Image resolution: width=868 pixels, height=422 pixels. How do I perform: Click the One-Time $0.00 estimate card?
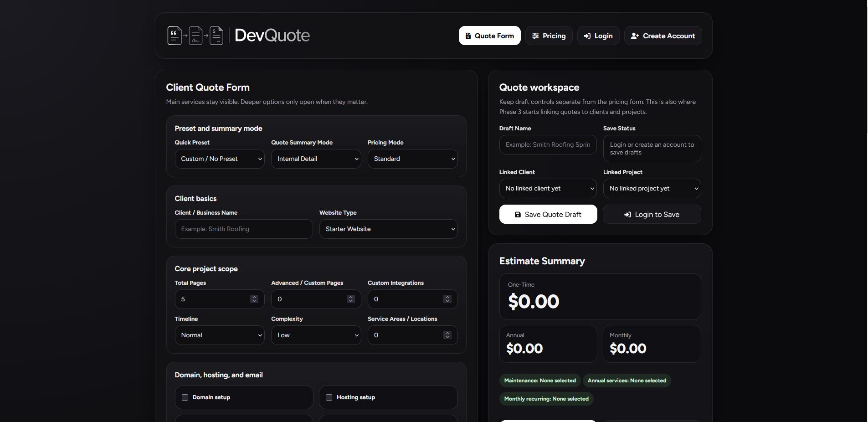click(600, 296)
